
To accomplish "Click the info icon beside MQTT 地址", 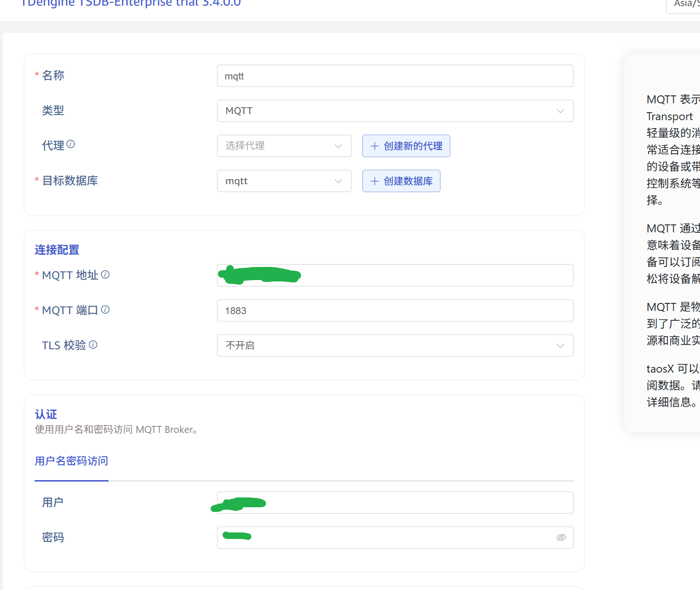I will click(105, 274).
